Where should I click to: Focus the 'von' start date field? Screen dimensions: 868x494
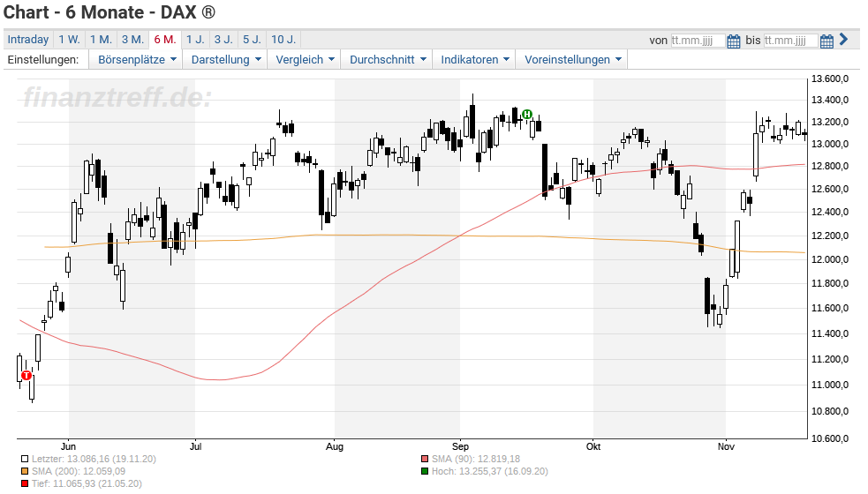(x=698, y=41)
